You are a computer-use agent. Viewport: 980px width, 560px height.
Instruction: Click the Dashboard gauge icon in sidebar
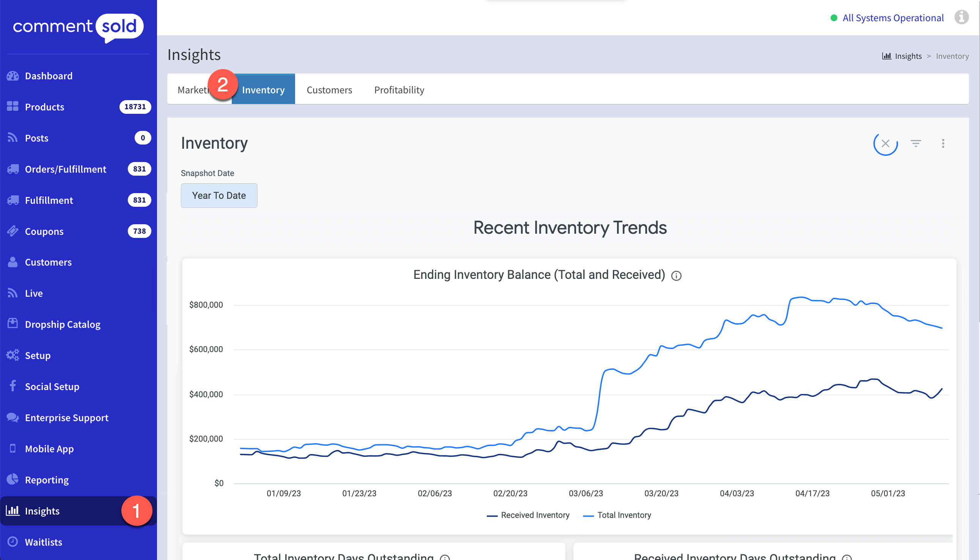[13, 76]
